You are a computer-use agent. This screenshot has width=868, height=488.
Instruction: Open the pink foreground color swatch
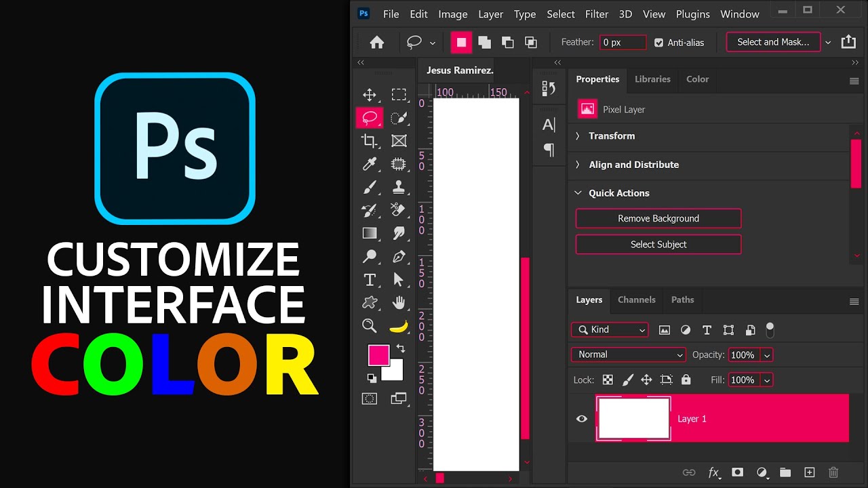pyautogui.click(x=378, y=355)
